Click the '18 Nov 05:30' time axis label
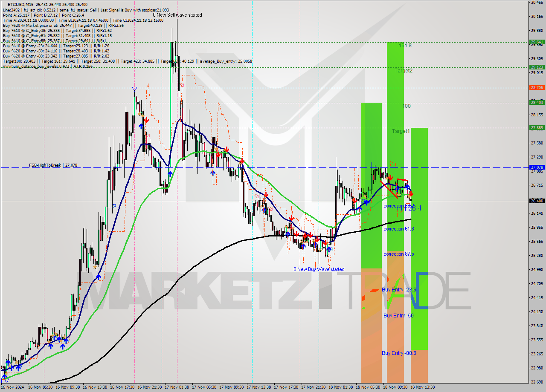 point(368,387)
